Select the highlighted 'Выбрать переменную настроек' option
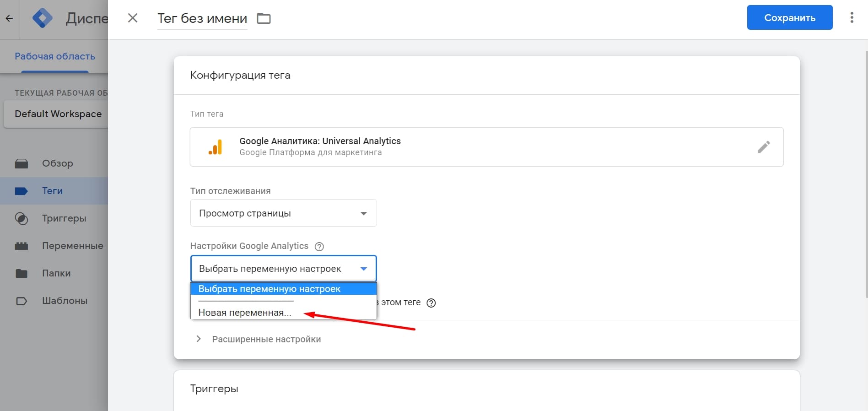The image size is (868, 411). pos(284,289)
